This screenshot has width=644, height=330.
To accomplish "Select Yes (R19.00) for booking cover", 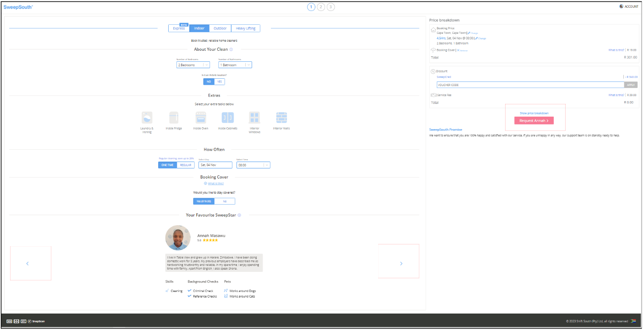I will pos(204,201).
